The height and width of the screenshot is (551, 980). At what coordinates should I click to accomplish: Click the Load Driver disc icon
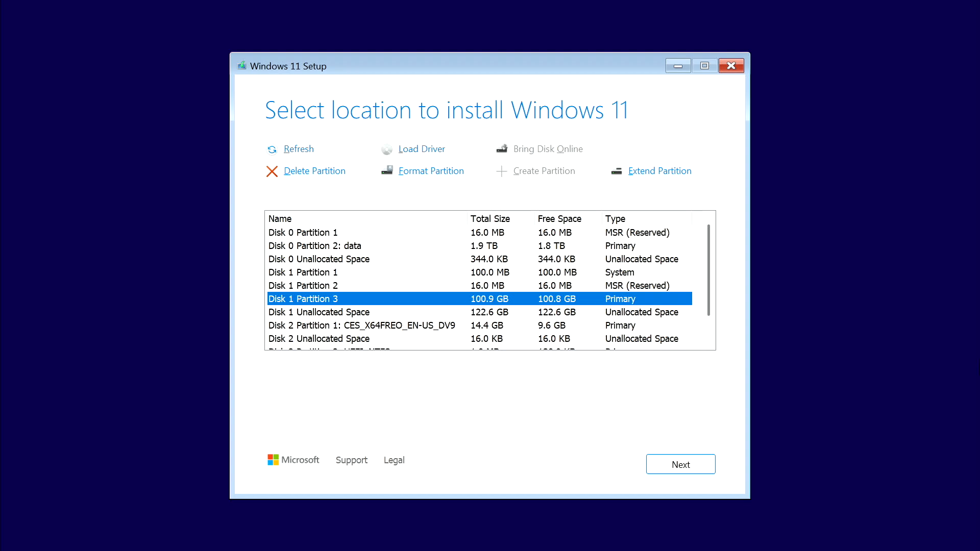point(387,149)
